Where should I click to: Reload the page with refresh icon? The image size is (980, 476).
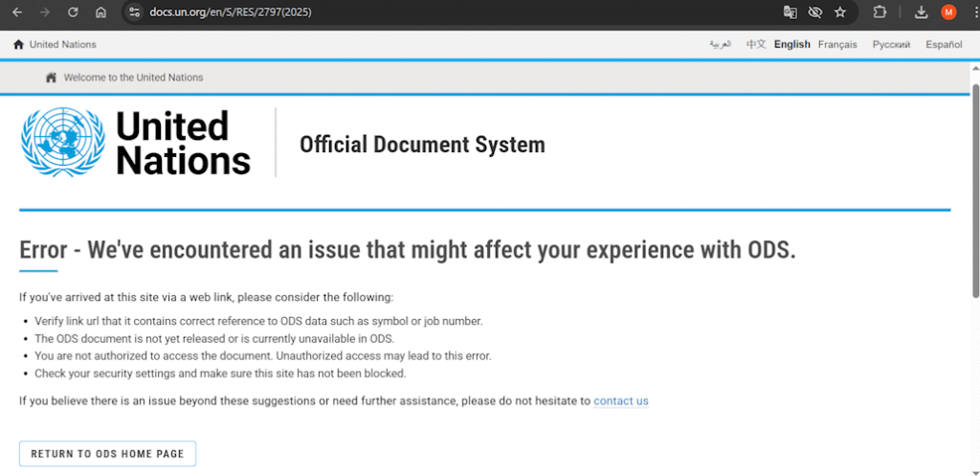click(73, 12)
